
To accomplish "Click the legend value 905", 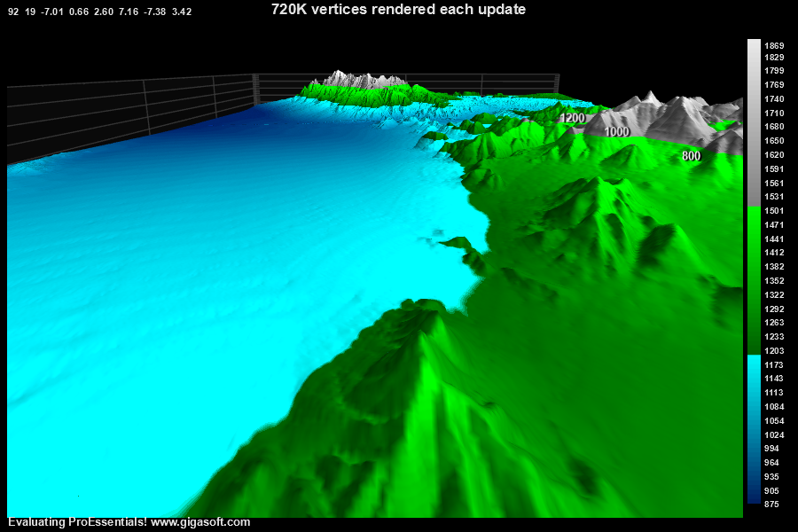I will point(772,491).
